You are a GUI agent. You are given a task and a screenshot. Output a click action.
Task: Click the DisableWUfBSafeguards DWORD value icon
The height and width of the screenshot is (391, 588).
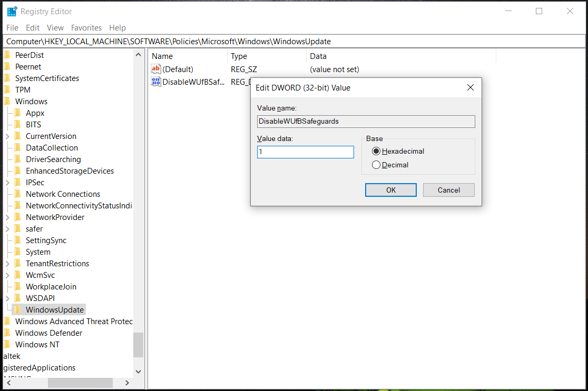[155, 81]
